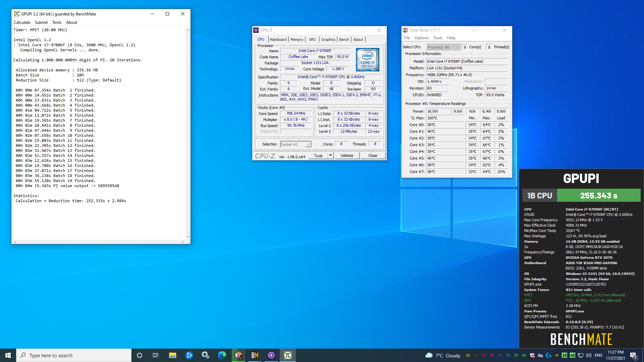Screen dimensions: 644x362
Task: Switch to the About tab in CPU-Z
Action: click(358, 40)
